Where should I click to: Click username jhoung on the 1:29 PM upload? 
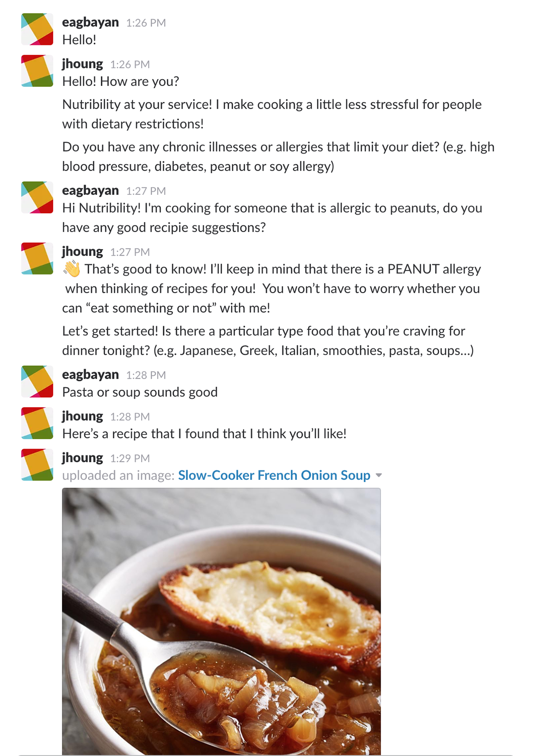82,458
